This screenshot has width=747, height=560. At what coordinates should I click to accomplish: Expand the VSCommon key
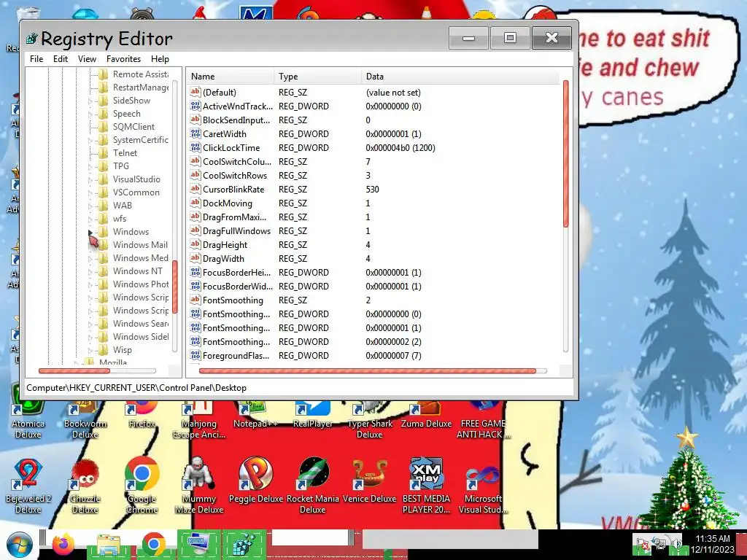click(90, 192)
